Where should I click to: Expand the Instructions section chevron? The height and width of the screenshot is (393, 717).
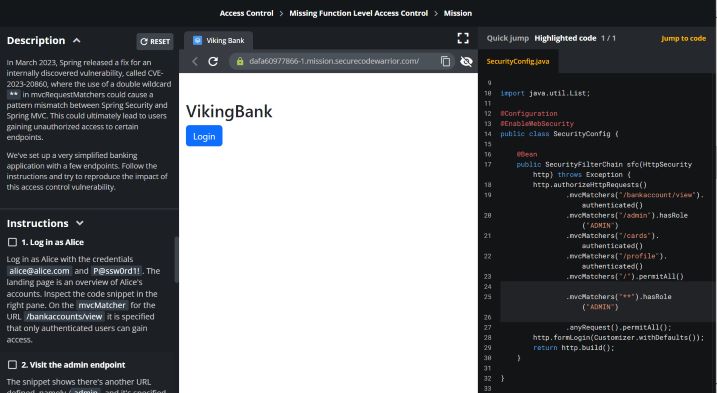(80, 223)
